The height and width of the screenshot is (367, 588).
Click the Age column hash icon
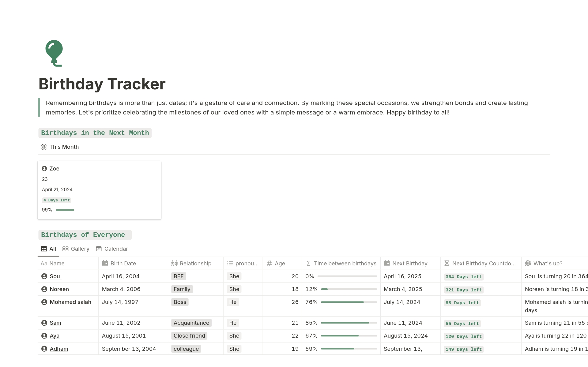coord(269,263)
